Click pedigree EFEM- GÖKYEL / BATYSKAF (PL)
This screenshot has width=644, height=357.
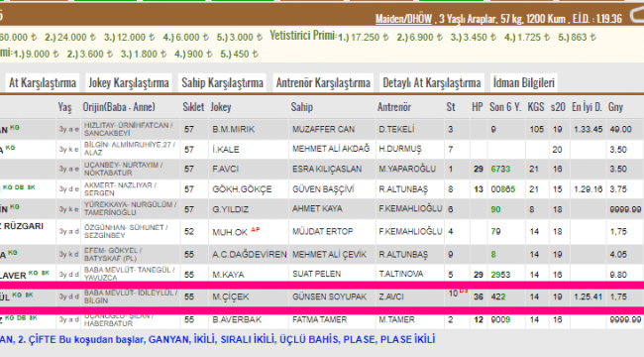(x=113, y=255)
